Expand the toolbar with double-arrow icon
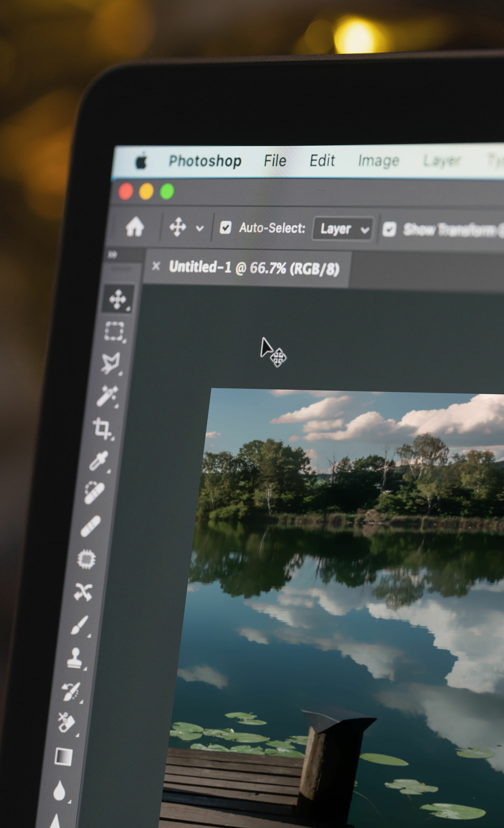The height and width of the screenshot is (828, 504). tap(112, 255)
